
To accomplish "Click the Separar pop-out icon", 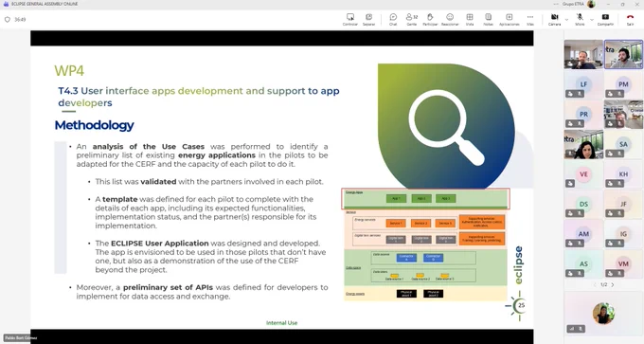I will (368, 19).
